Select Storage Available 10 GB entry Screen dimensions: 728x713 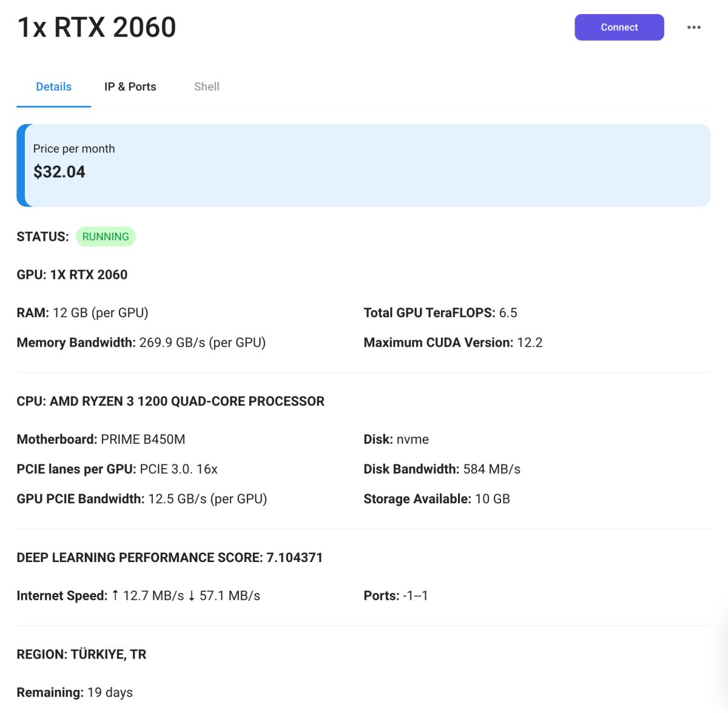tap(437, 499)
